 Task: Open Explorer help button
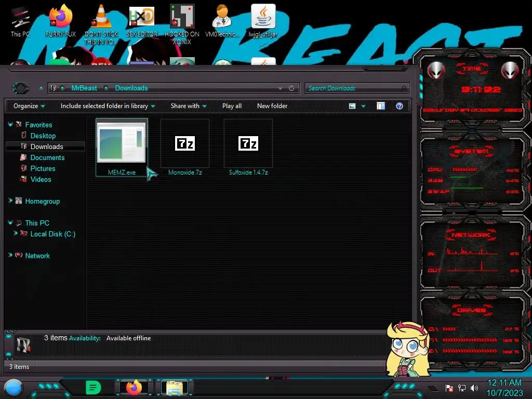[x=400, y=106]
